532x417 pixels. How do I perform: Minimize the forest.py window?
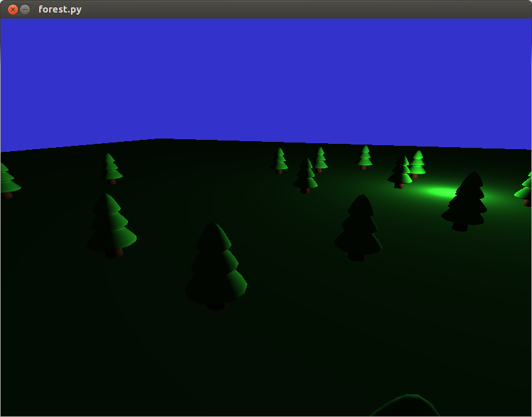[25, 9]
